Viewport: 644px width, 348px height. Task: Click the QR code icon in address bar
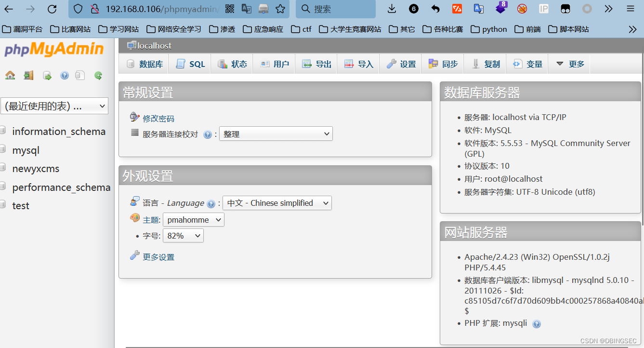pos(230,9)
